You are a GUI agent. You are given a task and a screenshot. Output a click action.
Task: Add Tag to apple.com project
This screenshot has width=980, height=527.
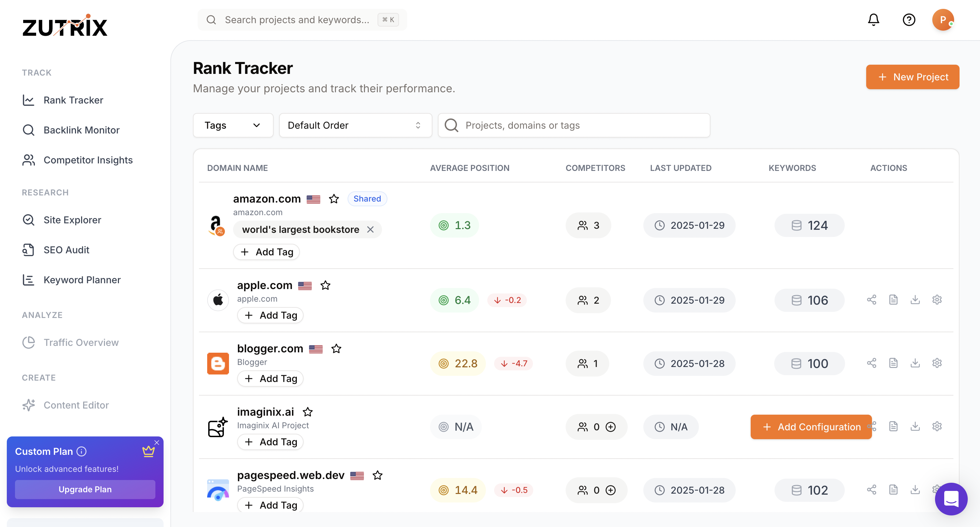[270, 315]
